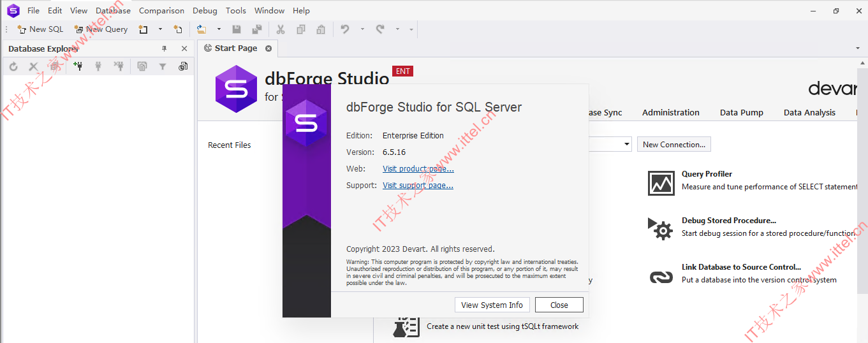Click the View System Info button
Screen dimensions: 868x343
[492, 305]
